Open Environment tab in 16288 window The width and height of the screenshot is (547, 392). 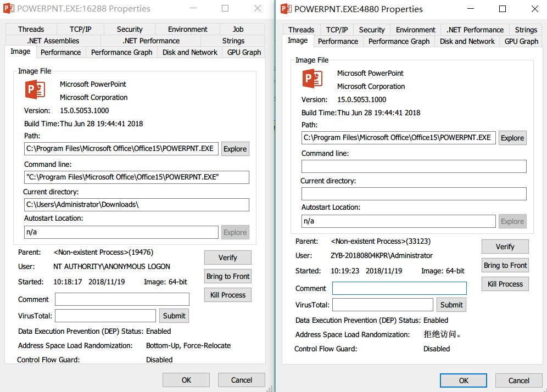[187, 29]
